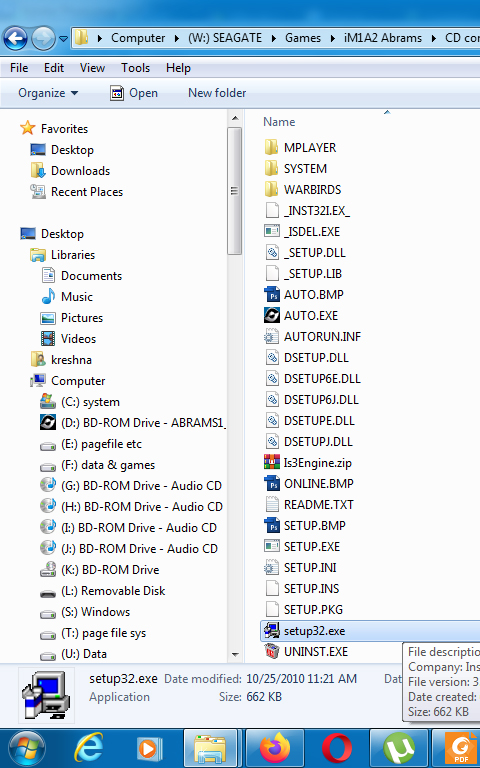Screen dimensions: 480x768
Task: Open the File menu
Action: point(19,68)
